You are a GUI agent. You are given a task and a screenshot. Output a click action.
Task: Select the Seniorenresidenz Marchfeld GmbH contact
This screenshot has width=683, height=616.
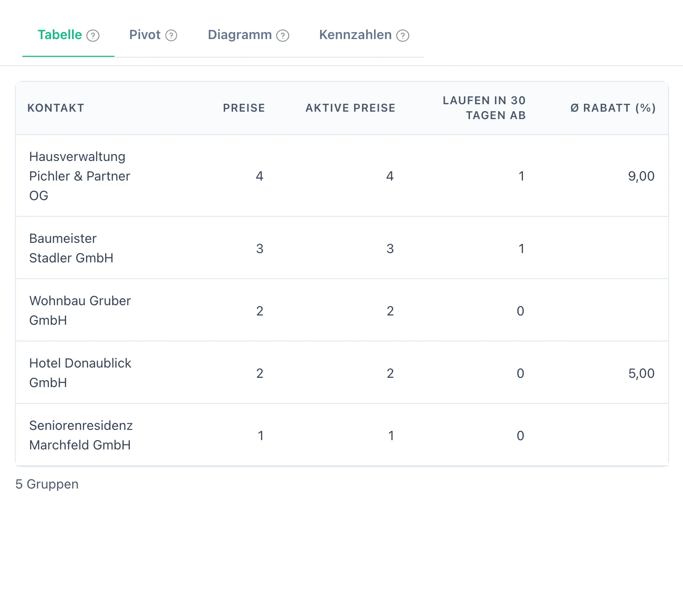(x=81, y=435)
